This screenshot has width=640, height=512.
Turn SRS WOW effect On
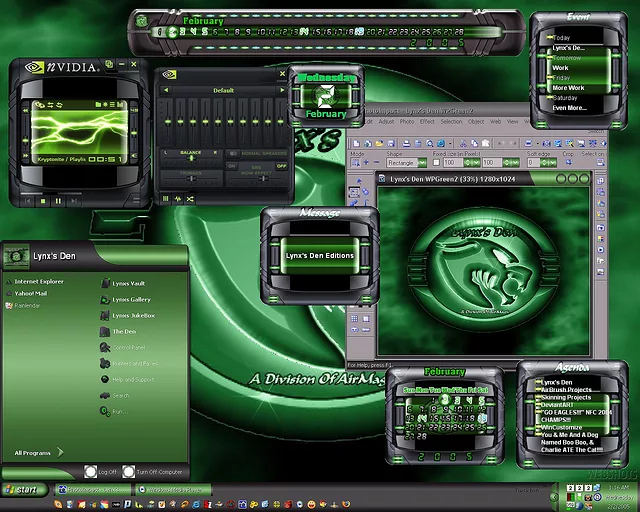pyautogui.click(x=232, y=166)
